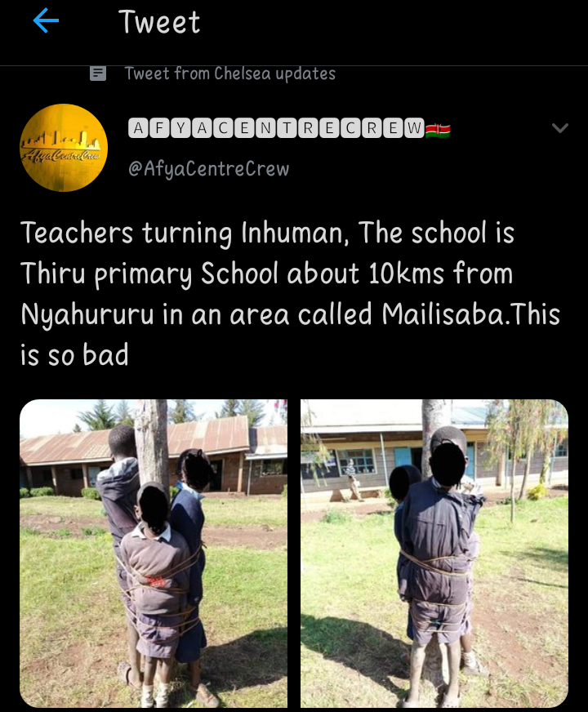588x712 pixels.
Task: Expand the tweet options chevron
Action: tap(560, 128)
